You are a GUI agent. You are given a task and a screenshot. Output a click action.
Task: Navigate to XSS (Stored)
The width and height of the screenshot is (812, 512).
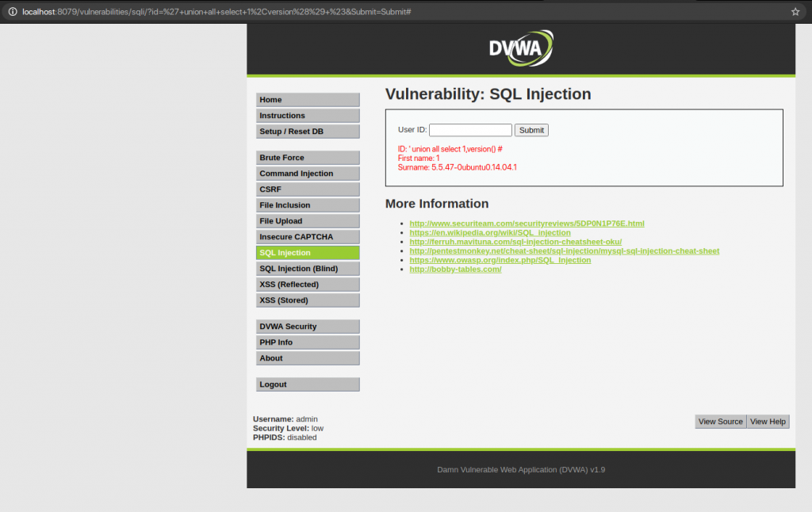point(308,300)
